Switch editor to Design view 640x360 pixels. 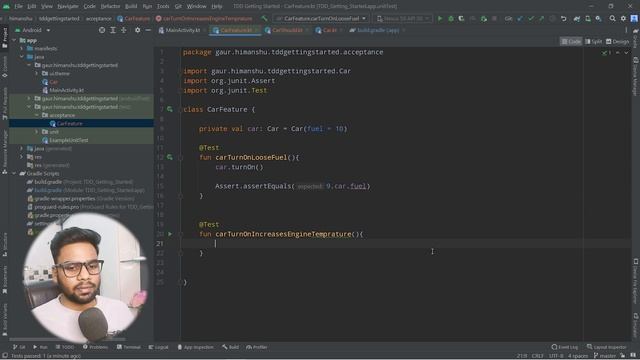tap(618, 42)
